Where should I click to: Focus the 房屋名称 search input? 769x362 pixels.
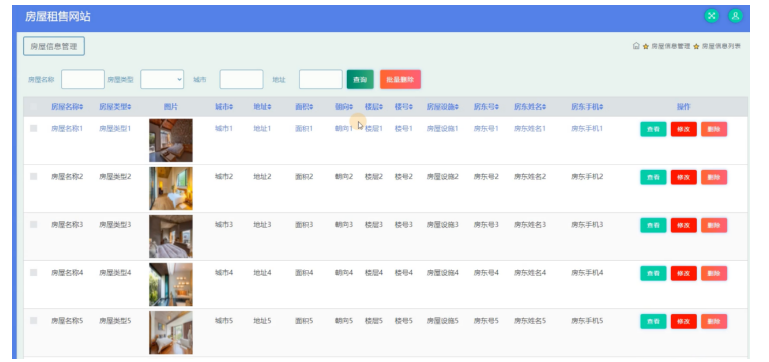point(83,79)
